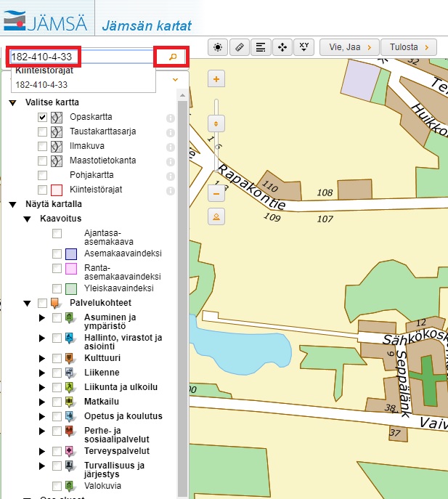The image size is (448, 499).
Task: Open the XY coordinates tool
Action: tap(304, 47)
